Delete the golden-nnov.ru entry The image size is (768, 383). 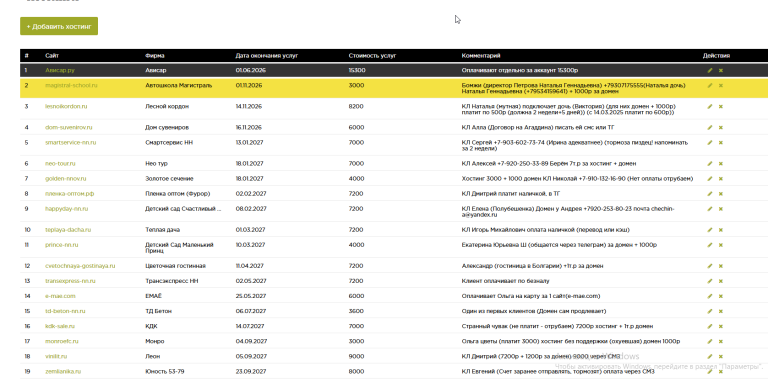click(720, 179)
